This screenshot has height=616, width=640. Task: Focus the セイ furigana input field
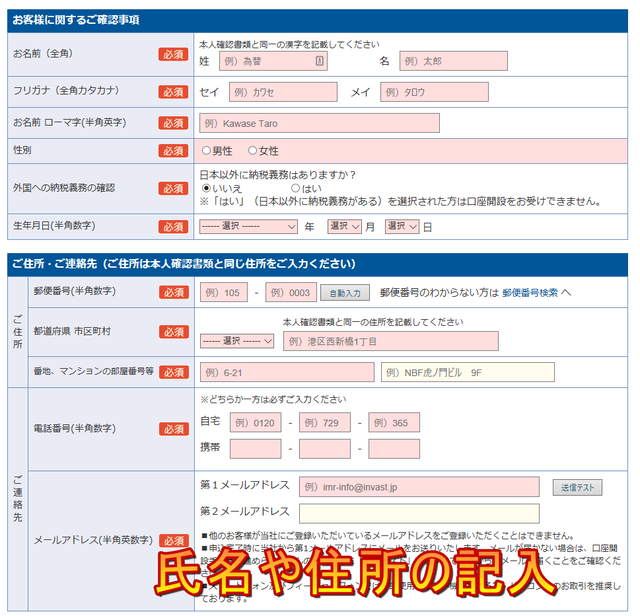pos(283,92)
